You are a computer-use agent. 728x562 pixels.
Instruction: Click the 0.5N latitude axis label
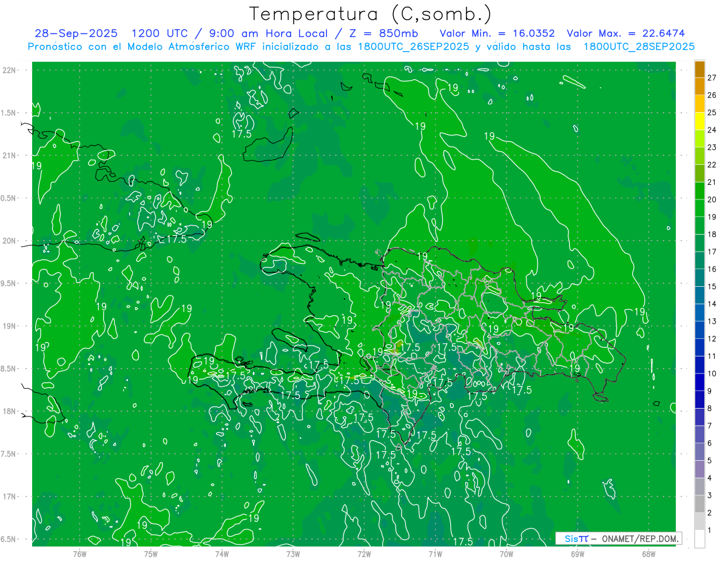pyautogui.click(x=8, y=198)
